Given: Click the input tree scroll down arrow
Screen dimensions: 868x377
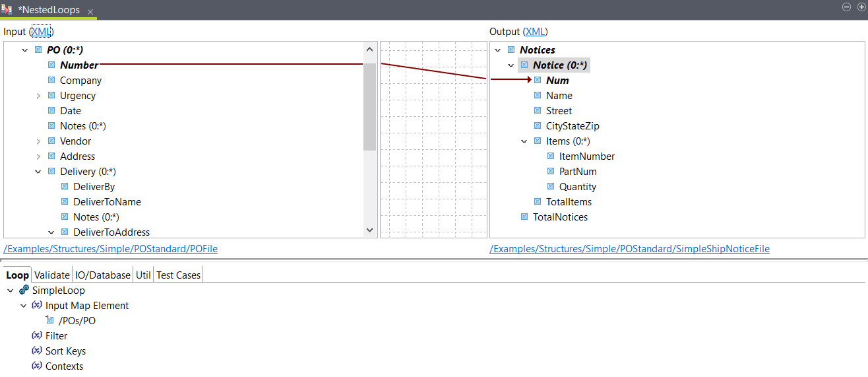Looking at the screenshot, I should coord(370,230).
